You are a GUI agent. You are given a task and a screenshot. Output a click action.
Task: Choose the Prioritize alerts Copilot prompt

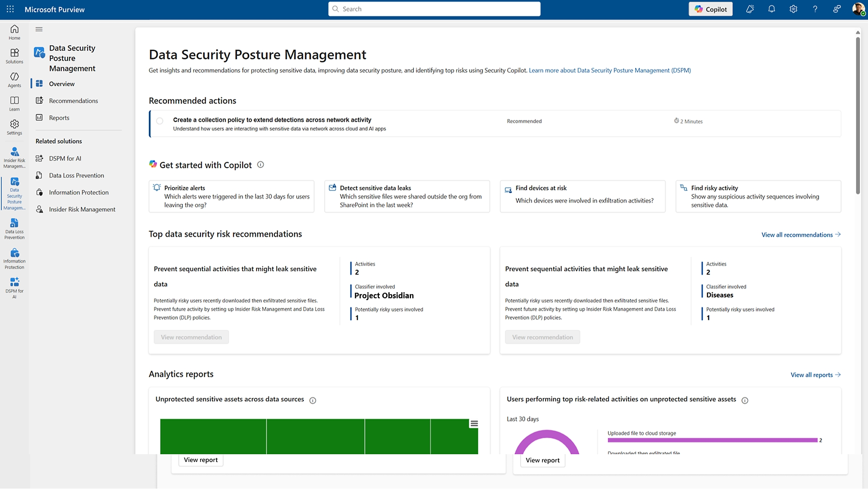click(231, 196)
